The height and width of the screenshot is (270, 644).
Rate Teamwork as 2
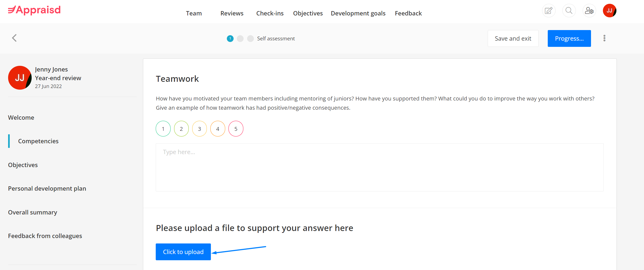pos(181,129)
